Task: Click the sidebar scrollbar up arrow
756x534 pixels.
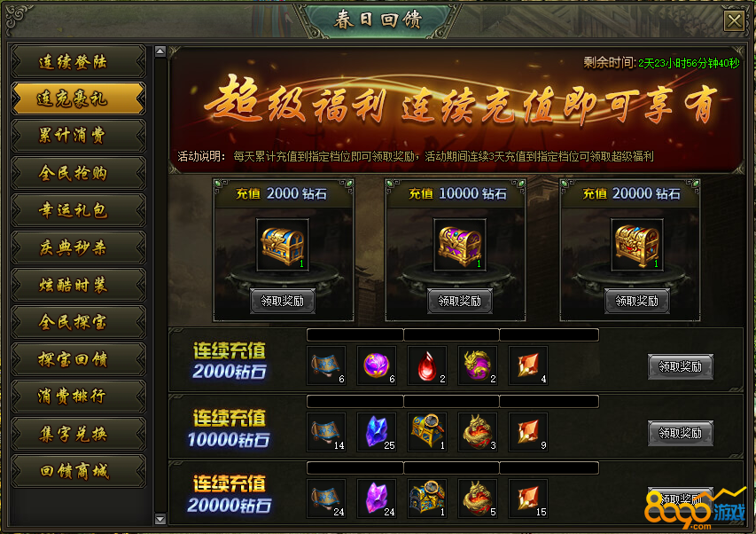Action: tap(160, 51)
